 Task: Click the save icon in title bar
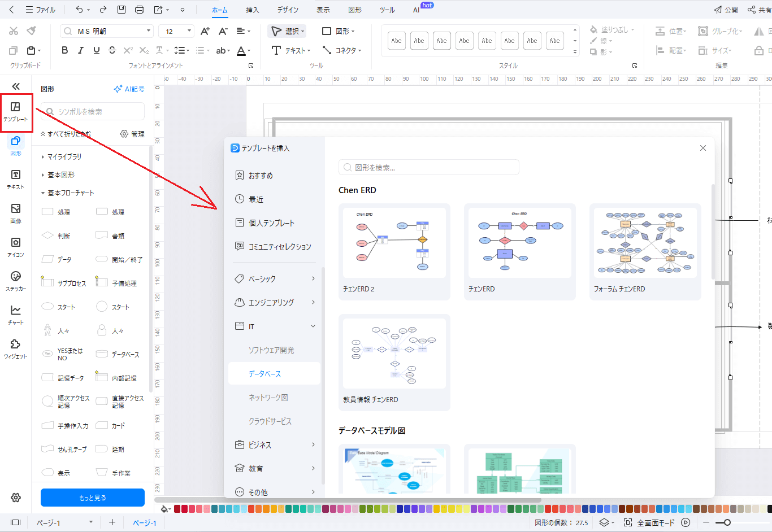point(122,10)
